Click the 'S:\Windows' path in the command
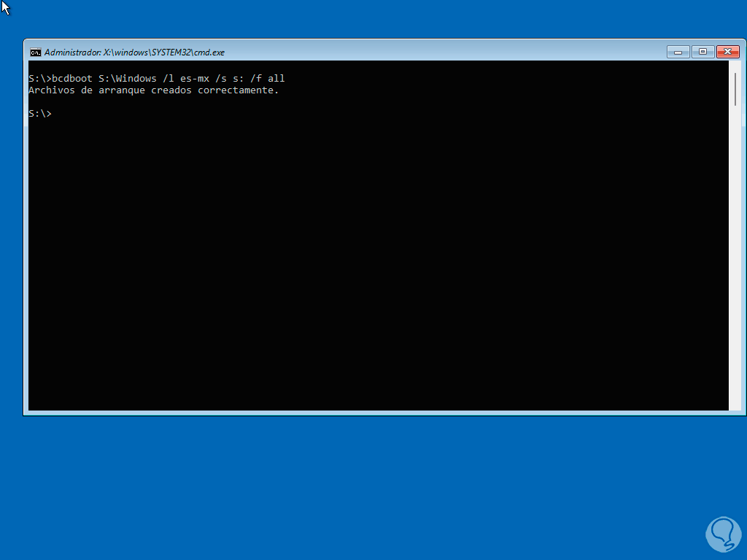The image size is (747, 560). [x=128, y=78]
